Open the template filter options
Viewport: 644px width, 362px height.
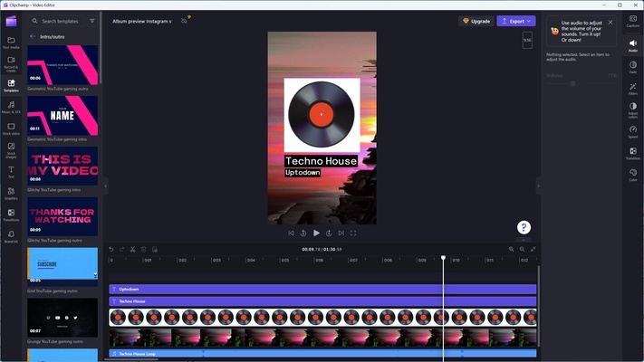[92, 21]
